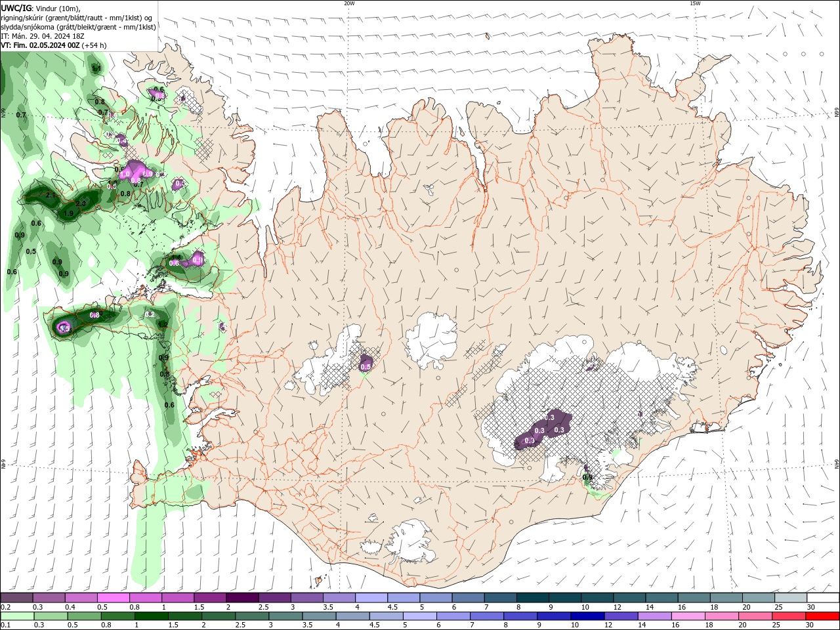Click the 2.1 rainfall value on the map

[x=51, y=195]
